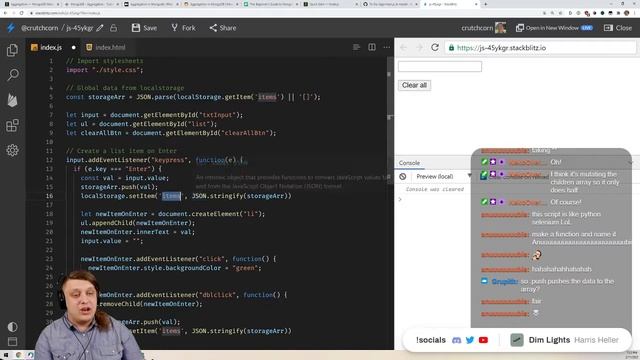Click the Chrome icon in the taskbar
Image resolution: width=640 pixels, height=360 pixels.
18,355
